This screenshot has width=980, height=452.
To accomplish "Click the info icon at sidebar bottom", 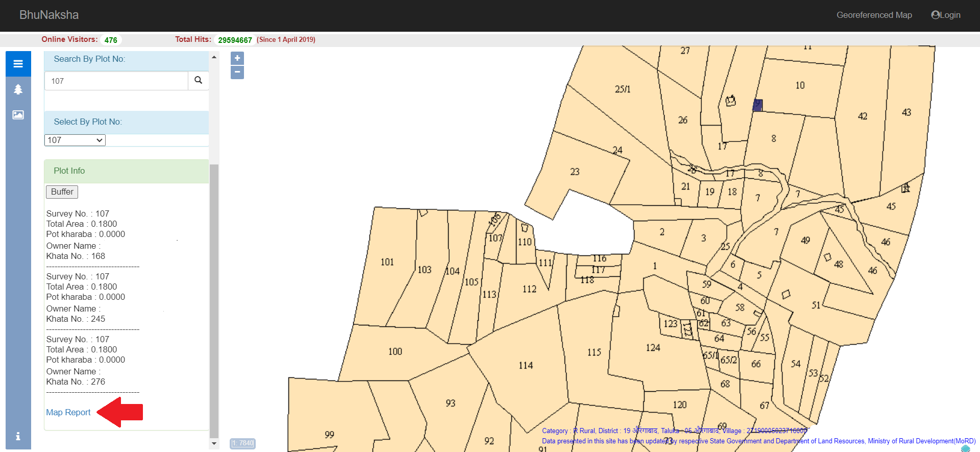I will pos(18,436).
